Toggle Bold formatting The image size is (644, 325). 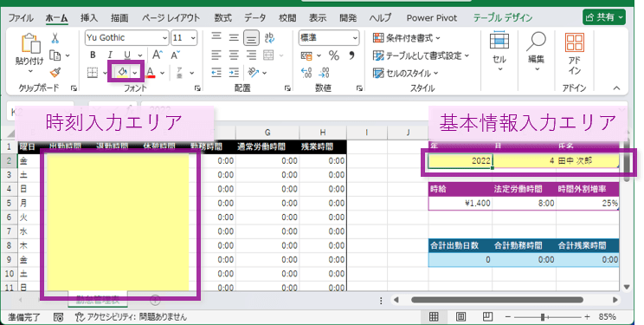[x=93, y=55]
